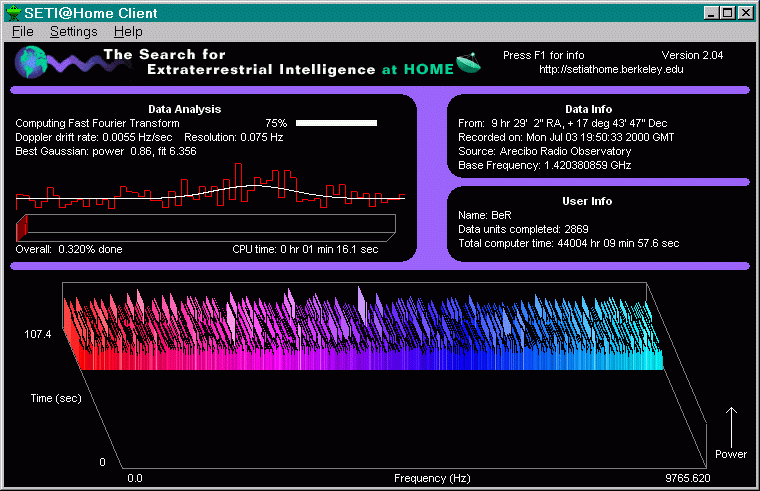Image resolution: width=760 pixels, height=491 pixels.
Task: Click 'Version 2.04' text
Action: click(x=692, y=55)
